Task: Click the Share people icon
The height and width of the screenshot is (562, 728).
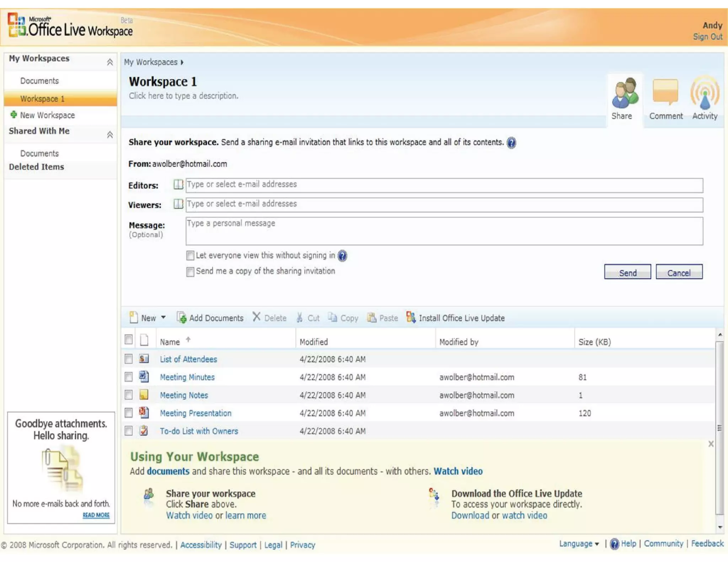Action: (x=625, y=93)
